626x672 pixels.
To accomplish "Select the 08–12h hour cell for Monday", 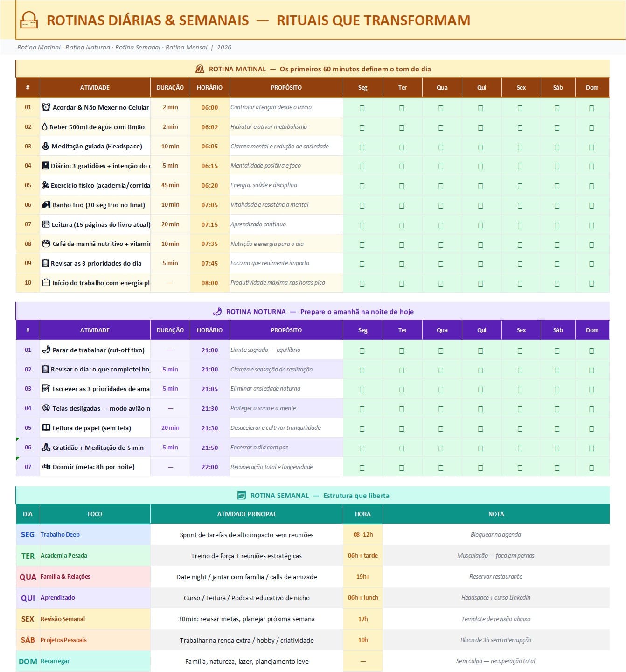I will pyautogui.click(x=363, y=534).
